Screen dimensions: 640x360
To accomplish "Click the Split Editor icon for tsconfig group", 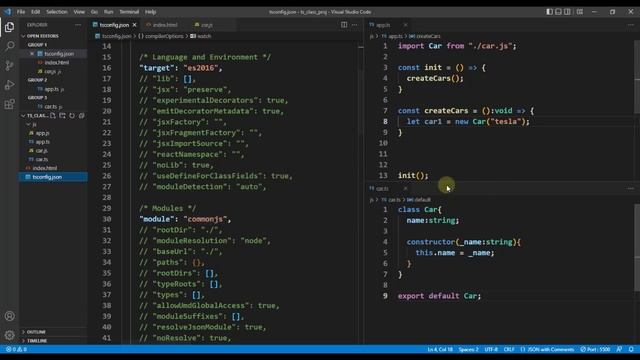I will 344,25.
